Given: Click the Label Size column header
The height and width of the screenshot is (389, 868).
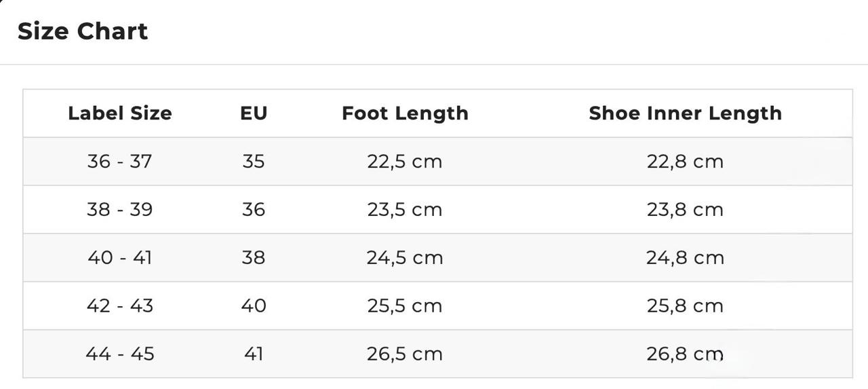Looking at the screenshot, I should 120,113.
